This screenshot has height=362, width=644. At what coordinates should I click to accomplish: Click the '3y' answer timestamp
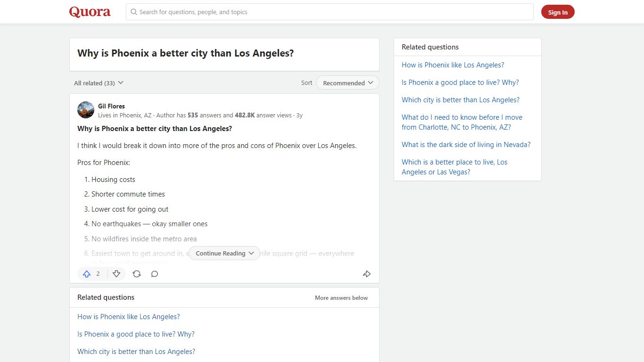coord(299,115)
